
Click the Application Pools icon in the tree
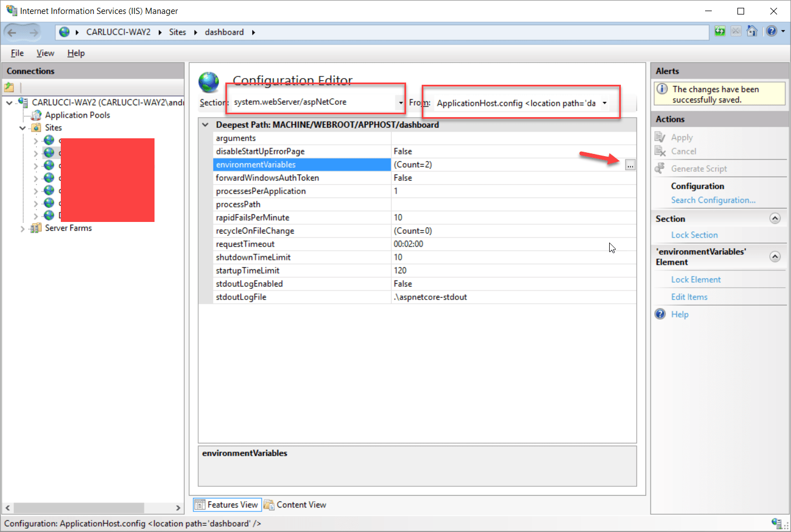[36, 115]
